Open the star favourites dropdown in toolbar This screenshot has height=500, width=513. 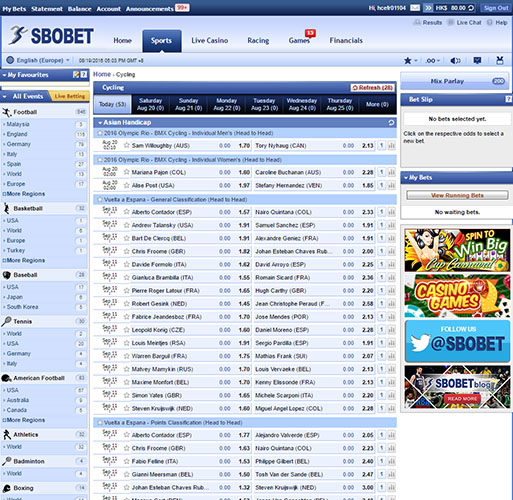(410, 61)
